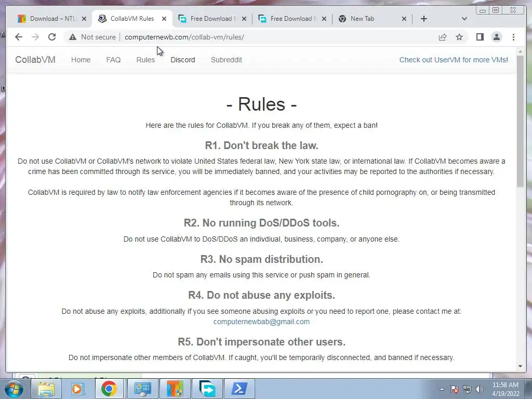
Task: Open the Discord nav link
Action: (183, 60)
